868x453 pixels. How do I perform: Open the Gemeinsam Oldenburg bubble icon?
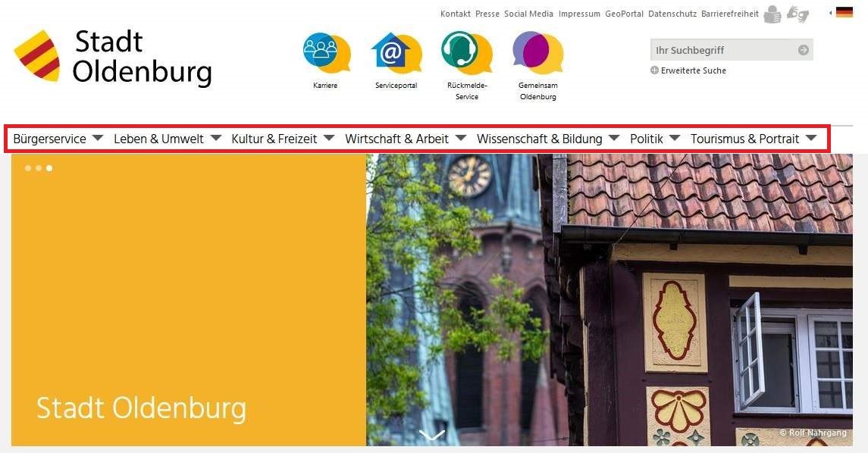click(537, 52)
